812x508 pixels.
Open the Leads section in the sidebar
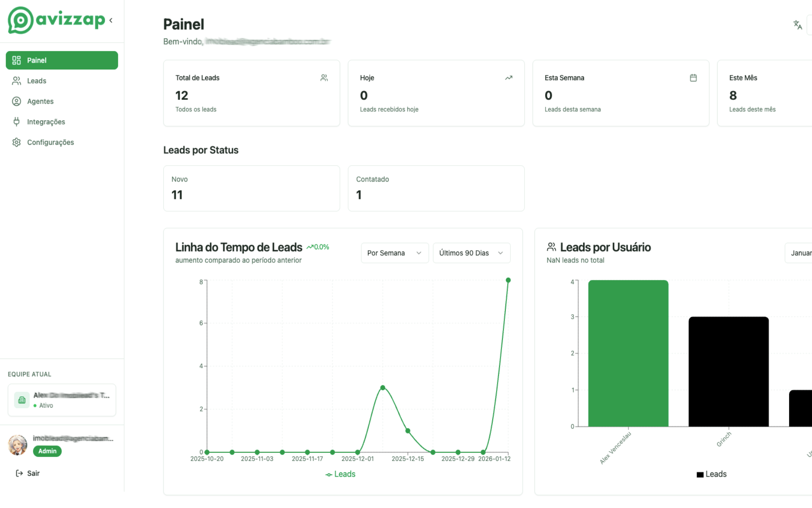[36, 80]
